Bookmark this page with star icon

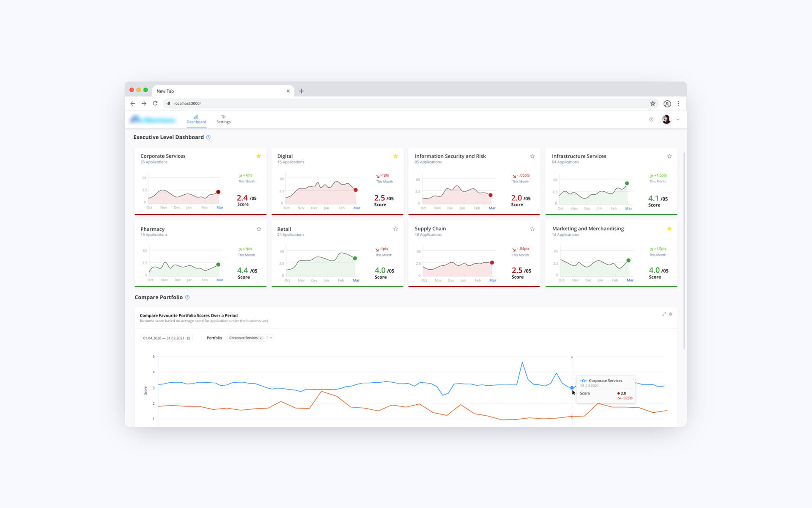tap(653, 103)
